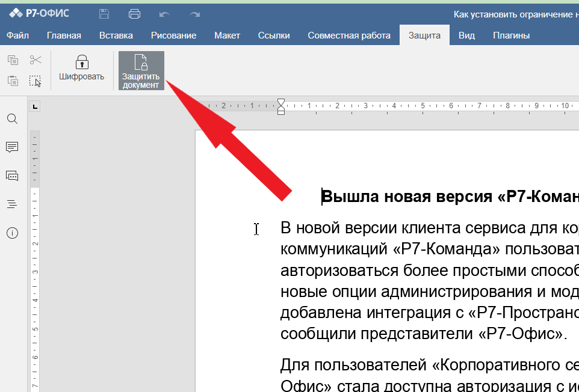Redo the last action

coord(194,14)
